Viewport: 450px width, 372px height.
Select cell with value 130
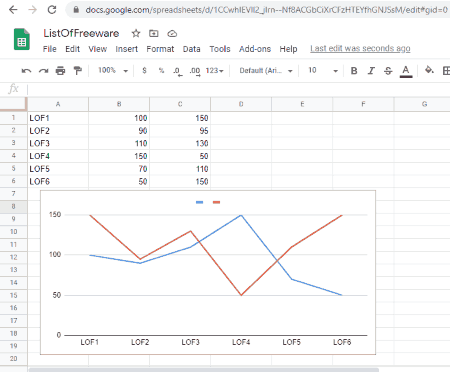click(x=180, y=143)
